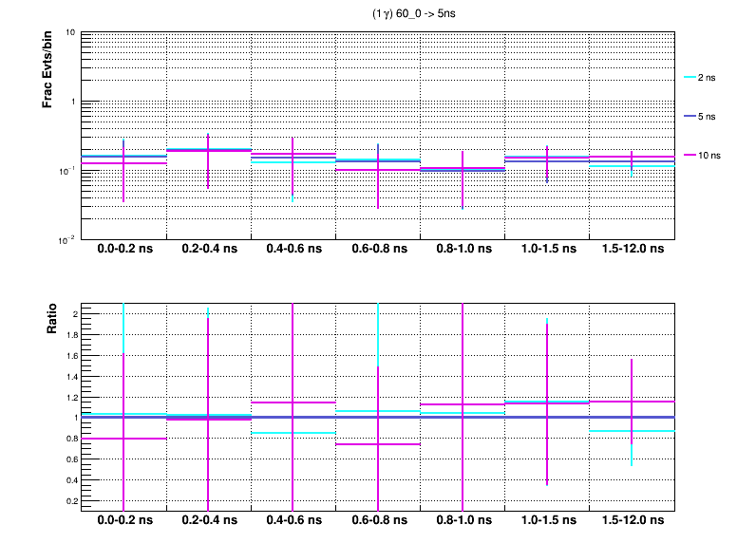
Task: Click the magenta 10 ns legend line
Action: (x=690, y=155)
